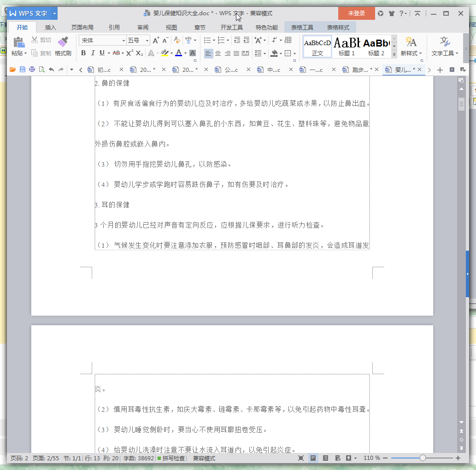Apply subscript X₂ formatting

point(139,53)
